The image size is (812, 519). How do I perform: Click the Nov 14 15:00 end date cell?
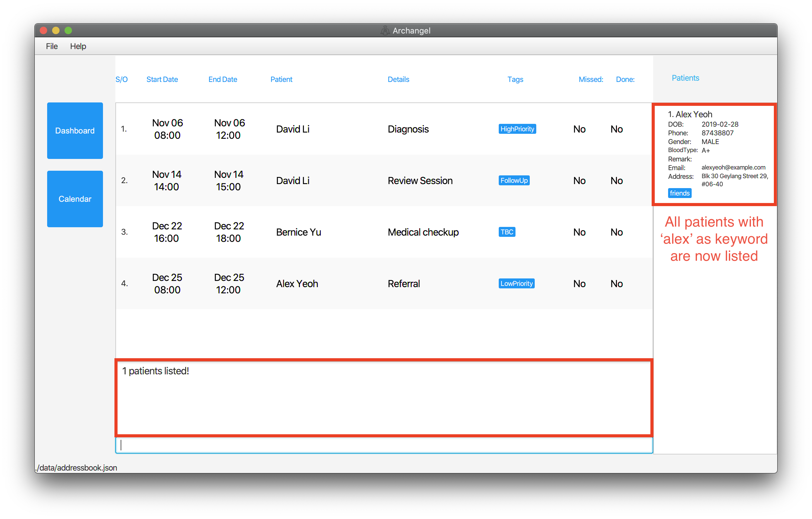pyautogui.click(x=229, y=181)
